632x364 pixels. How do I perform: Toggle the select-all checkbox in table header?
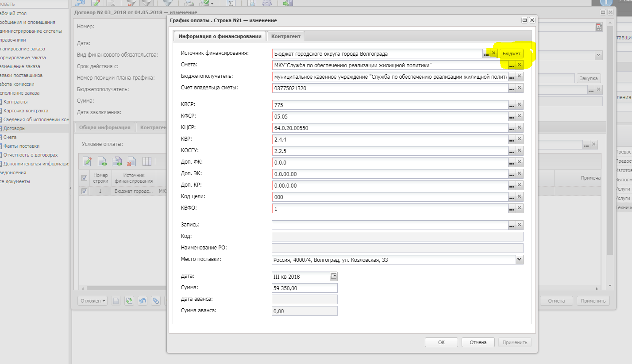click(x=85, y=178)
